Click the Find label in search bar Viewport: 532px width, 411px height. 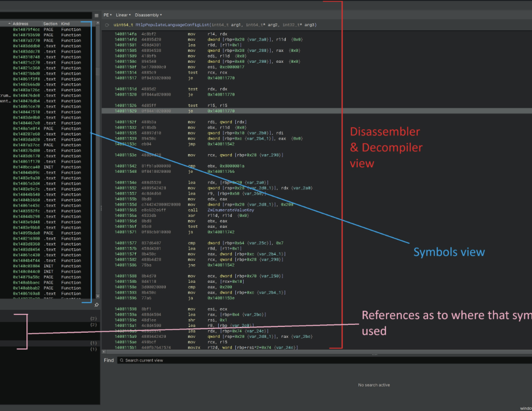[109, 360]
